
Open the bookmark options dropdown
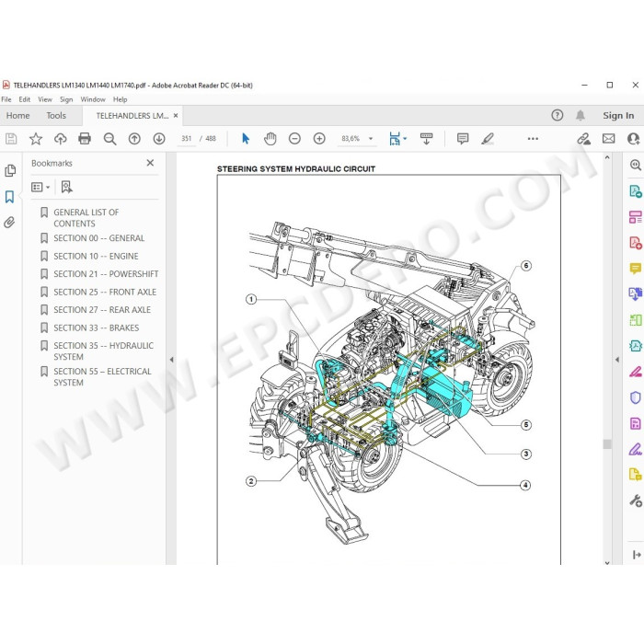40,188
